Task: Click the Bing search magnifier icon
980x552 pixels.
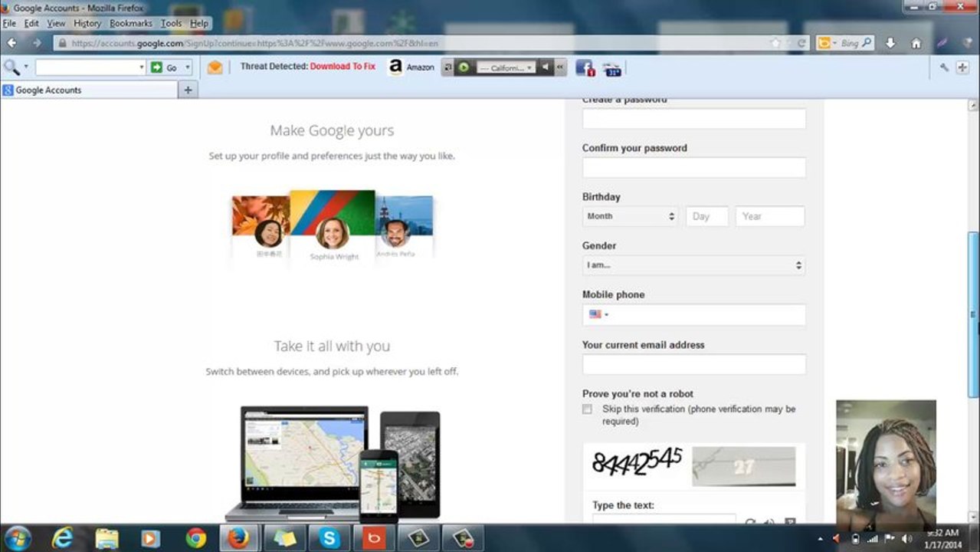Action: 867,43
